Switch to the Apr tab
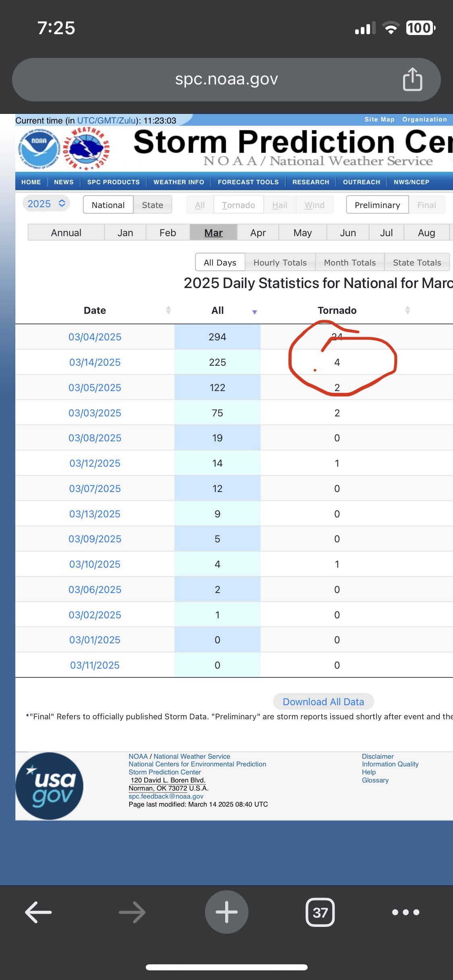The width and height of the screenshot is (453, 980). tap(258, 233)
